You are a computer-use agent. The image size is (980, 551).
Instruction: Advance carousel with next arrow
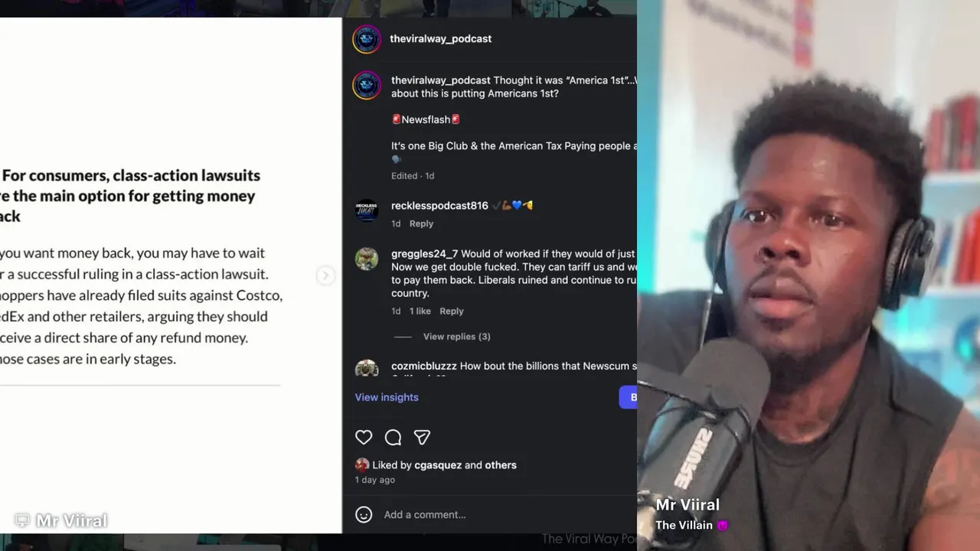pos(325,275)
